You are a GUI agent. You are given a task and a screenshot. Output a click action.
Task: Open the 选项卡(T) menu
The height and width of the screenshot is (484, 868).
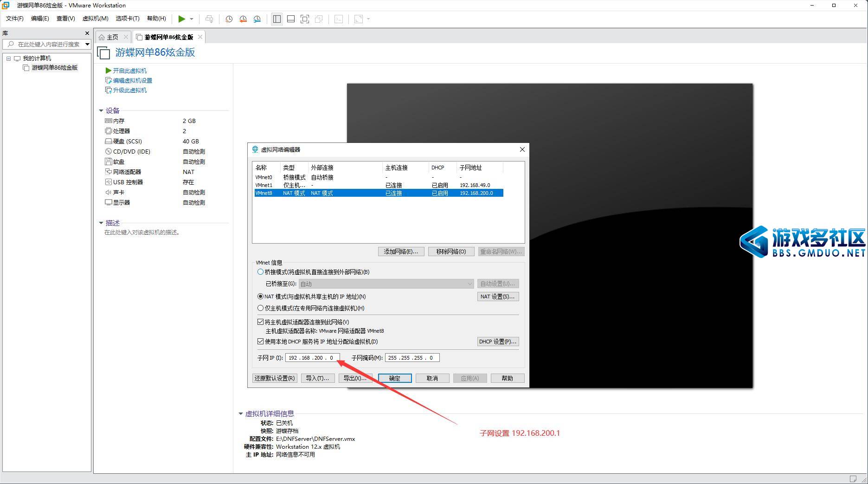[128, 19]
